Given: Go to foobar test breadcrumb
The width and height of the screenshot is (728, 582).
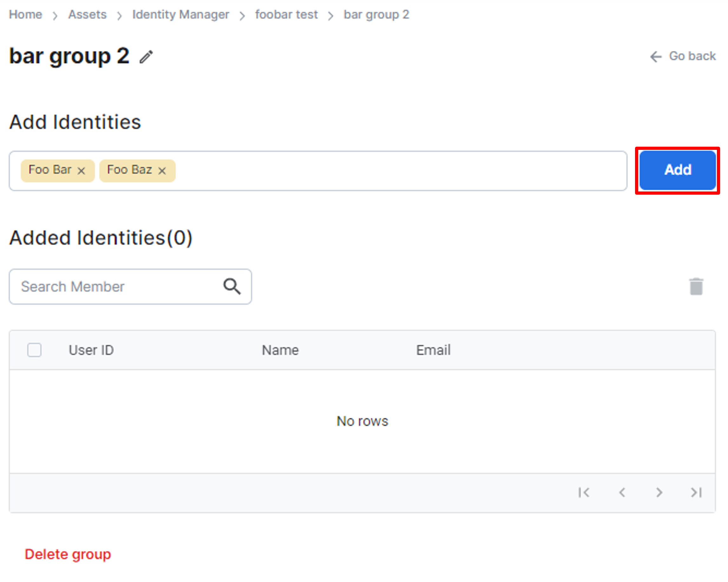Looking at the screenshot, I should (x=286, y=15).
